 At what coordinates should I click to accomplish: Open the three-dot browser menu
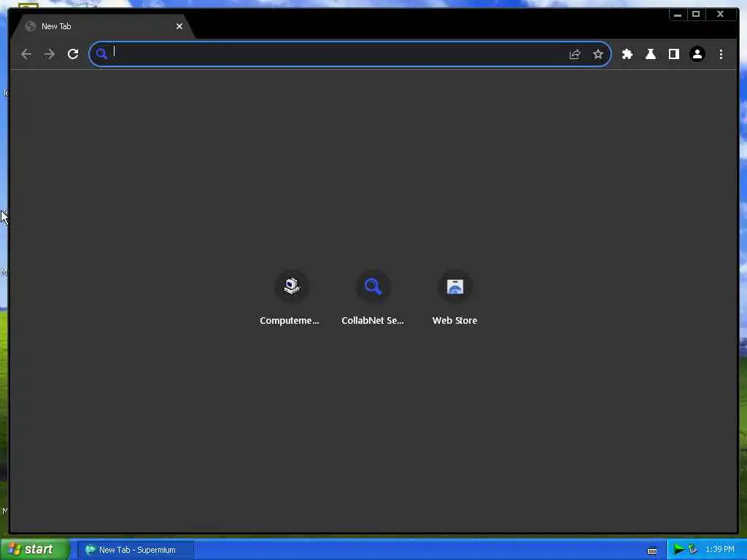[721, 54]
